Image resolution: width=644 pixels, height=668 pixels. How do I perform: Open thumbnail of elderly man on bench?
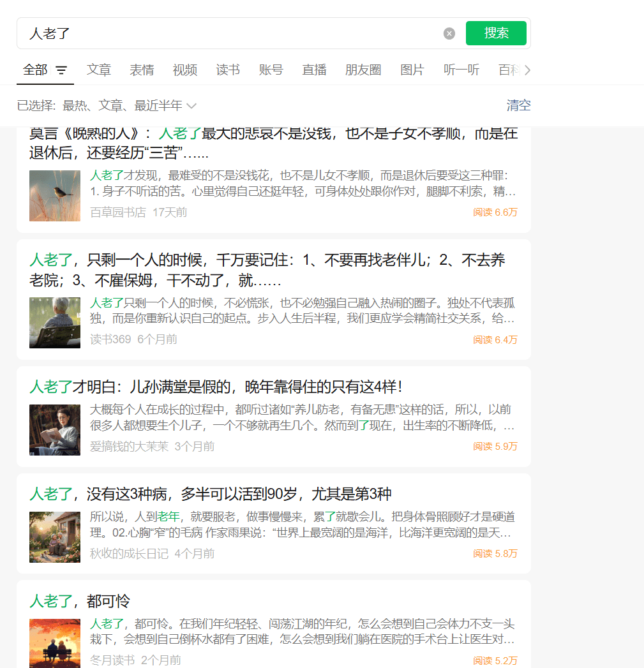(55, 323)
